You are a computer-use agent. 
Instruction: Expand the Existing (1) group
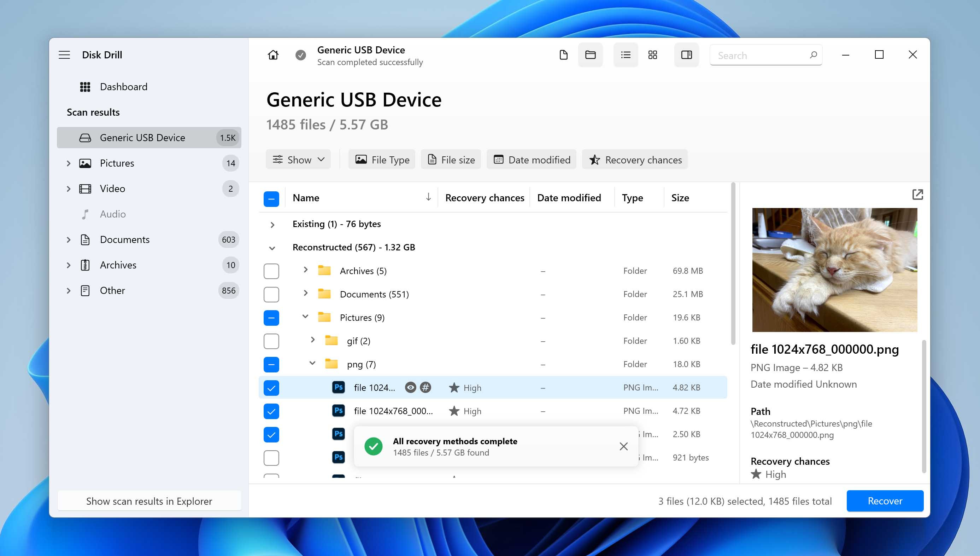[272, 225]
